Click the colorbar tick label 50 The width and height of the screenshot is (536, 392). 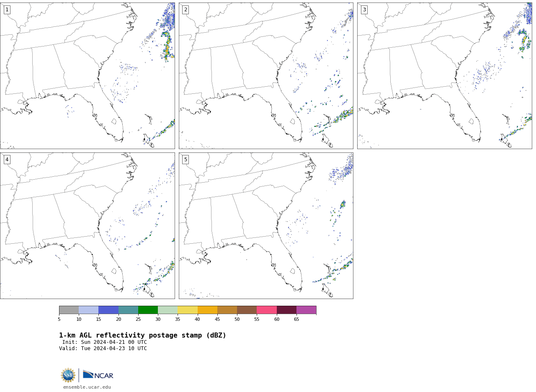click(237, 320)
